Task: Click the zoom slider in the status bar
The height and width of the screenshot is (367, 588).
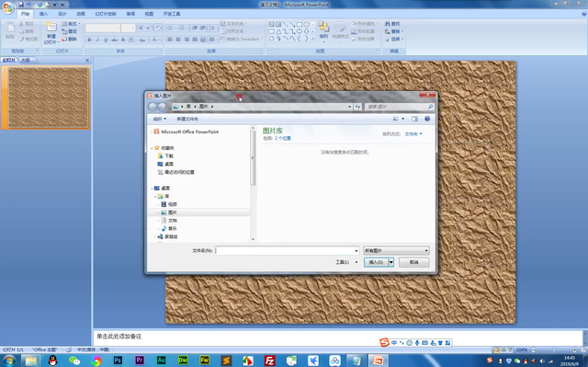Action: click(x=554, y=350)
